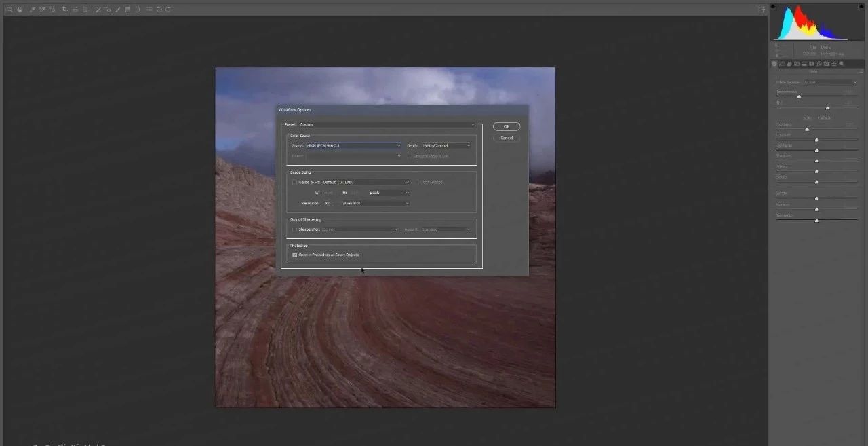This screenshot has height=446, width=868.
Task: Select the Targeted Adjustment tool
Action: point(53,10)
